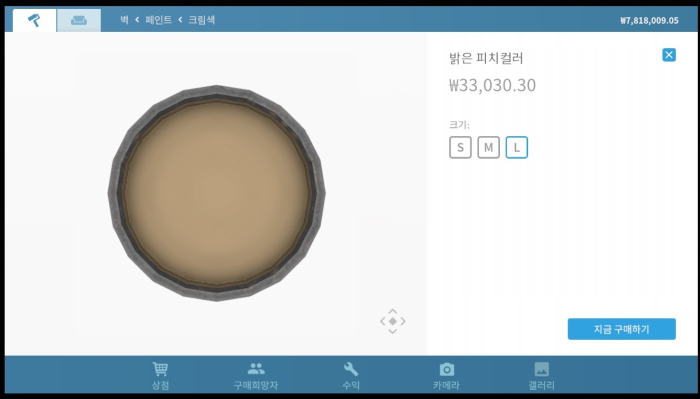Open the paint roller tab
The width and height of the screenshot is (700, 399).
tap(34, 21)
